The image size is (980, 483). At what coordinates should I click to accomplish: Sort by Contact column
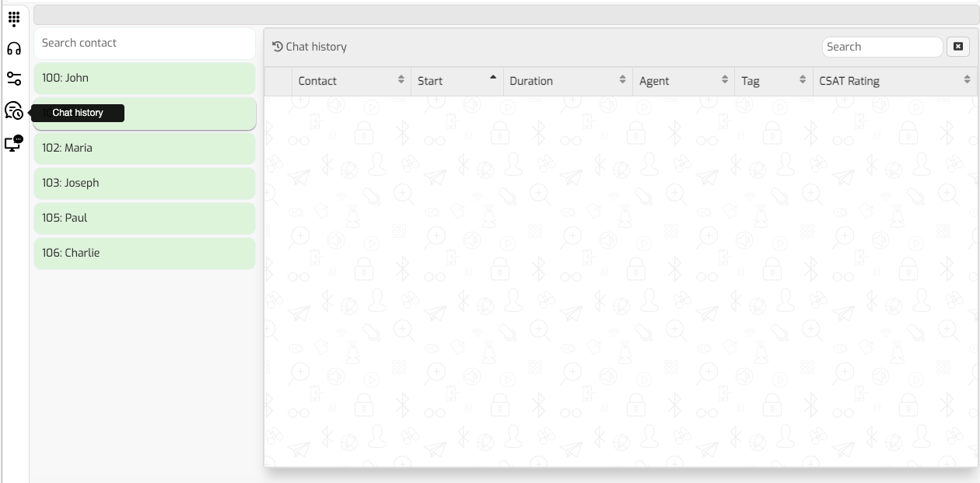coord(352,81)
